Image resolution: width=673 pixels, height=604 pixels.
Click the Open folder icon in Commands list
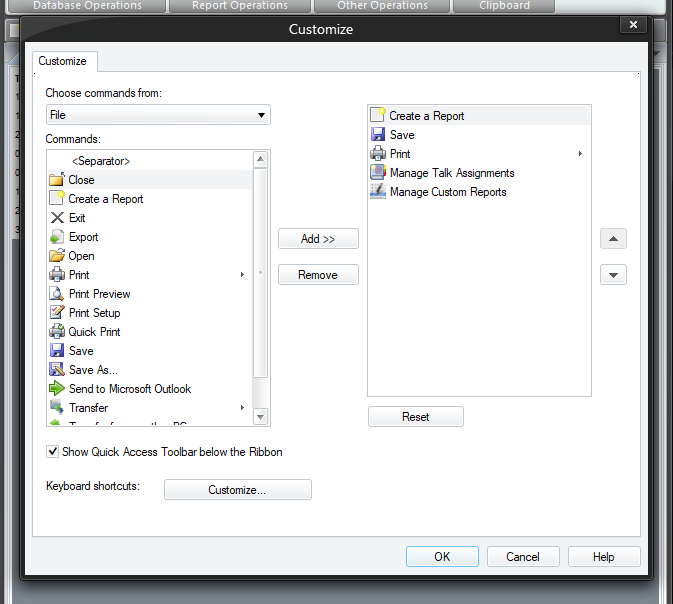click(57, 255)
